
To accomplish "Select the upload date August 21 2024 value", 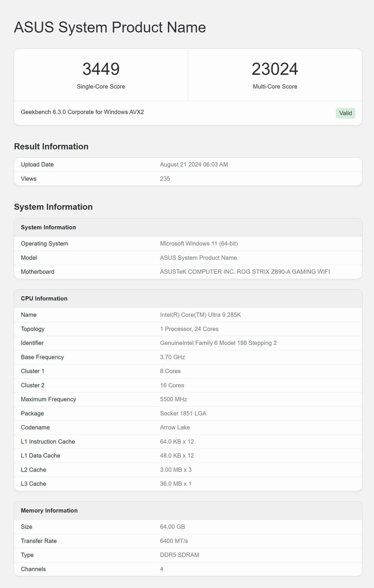I will [194, 165].
